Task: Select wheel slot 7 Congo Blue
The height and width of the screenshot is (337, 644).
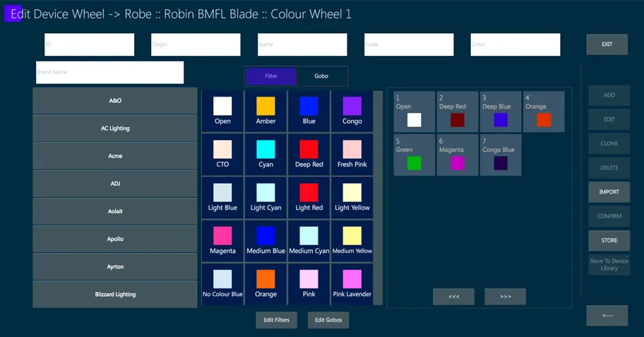Action: pos(500,155)
